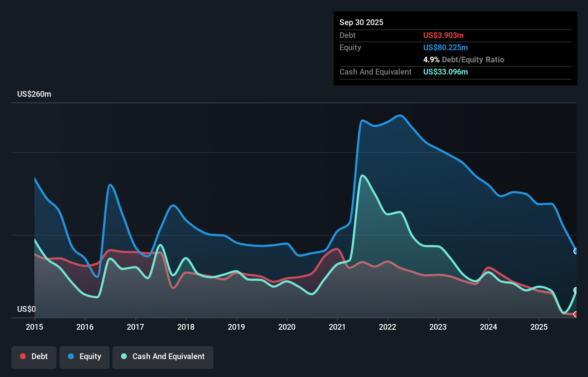Select the teal Cash endpoint marker on chart
Viewport: 588px width, 377px height.
[x=576, y=290]
